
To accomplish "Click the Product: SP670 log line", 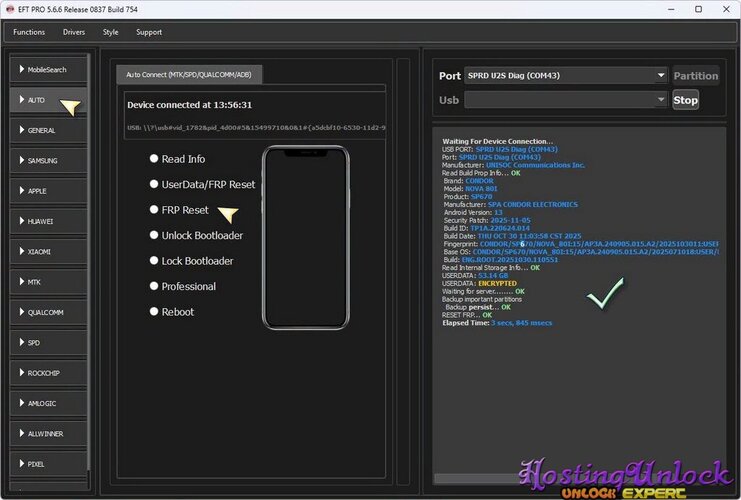I will [468, 197].
